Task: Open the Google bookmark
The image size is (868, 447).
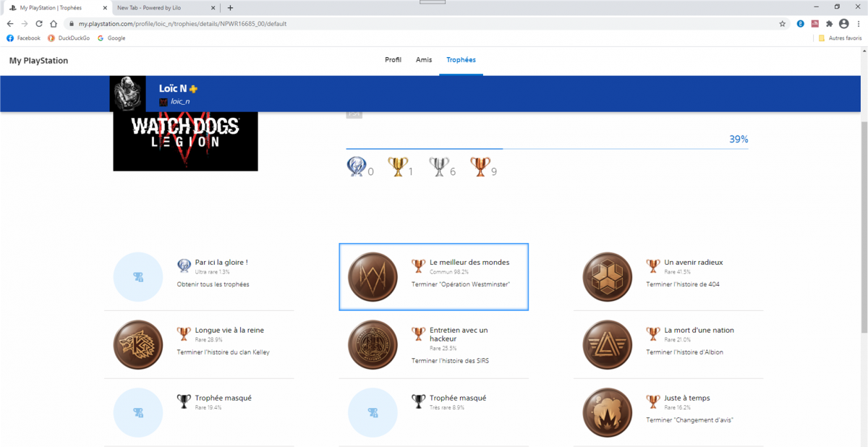Action: pyautogui.click(x=111, y=38)
